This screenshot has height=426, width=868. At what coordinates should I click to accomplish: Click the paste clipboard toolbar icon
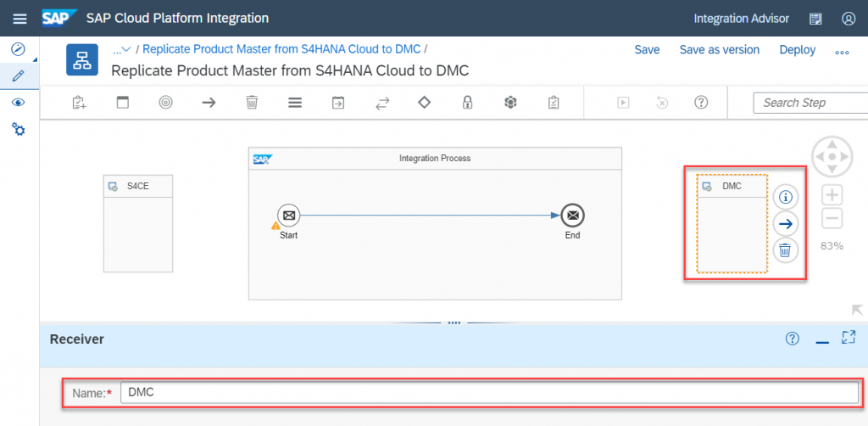[79, 103]
